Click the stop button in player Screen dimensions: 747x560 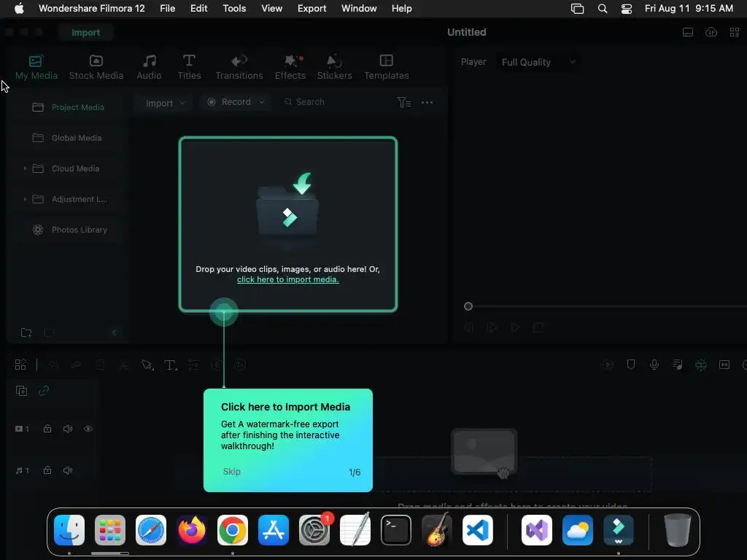click(x=538, y=327)
